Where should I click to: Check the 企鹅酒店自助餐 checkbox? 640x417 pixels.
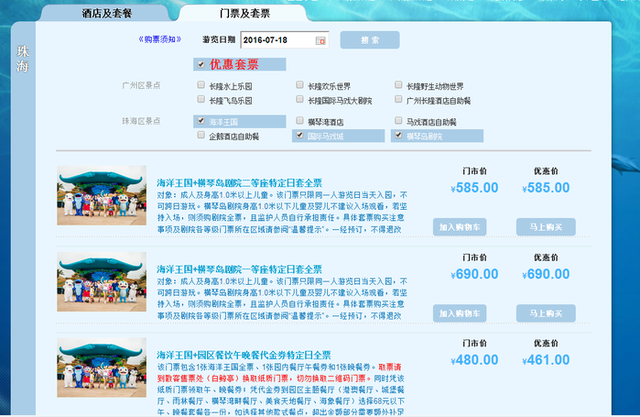(202, 135)
